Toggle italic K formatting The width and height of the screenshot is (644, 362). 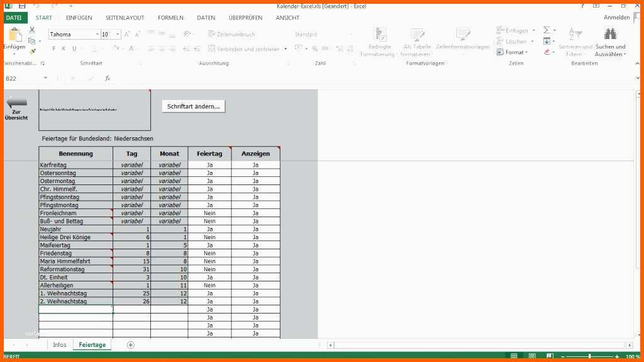[64, 48]
